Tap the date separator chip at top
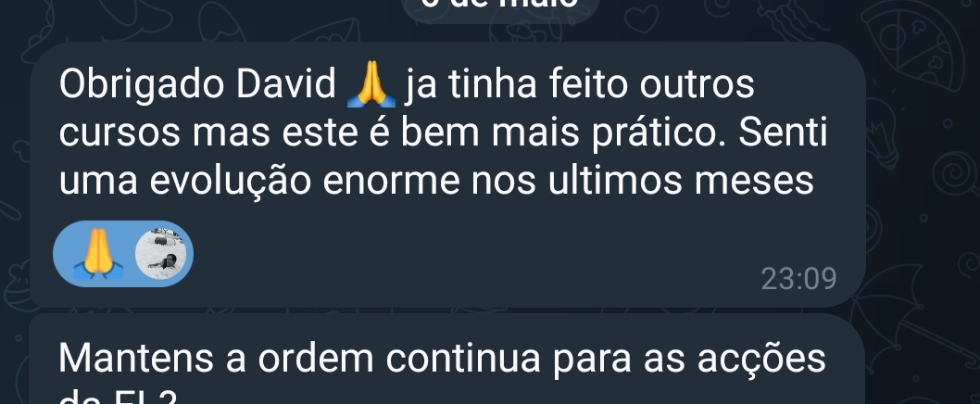980x404 pixels. [x=500, y=7]
